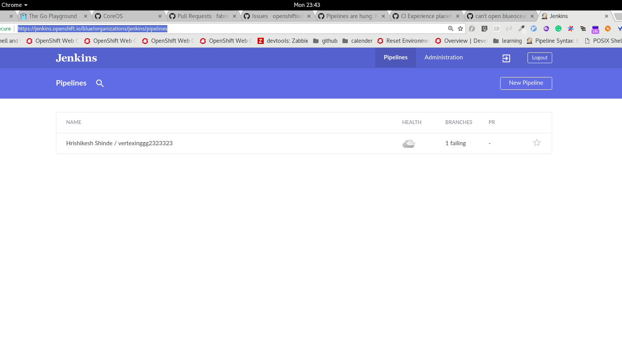The height and width of the screenshot is (364, 622).
Task: Toggle the Wappalyzer extension badge
Action: click(x=534, y=29)
